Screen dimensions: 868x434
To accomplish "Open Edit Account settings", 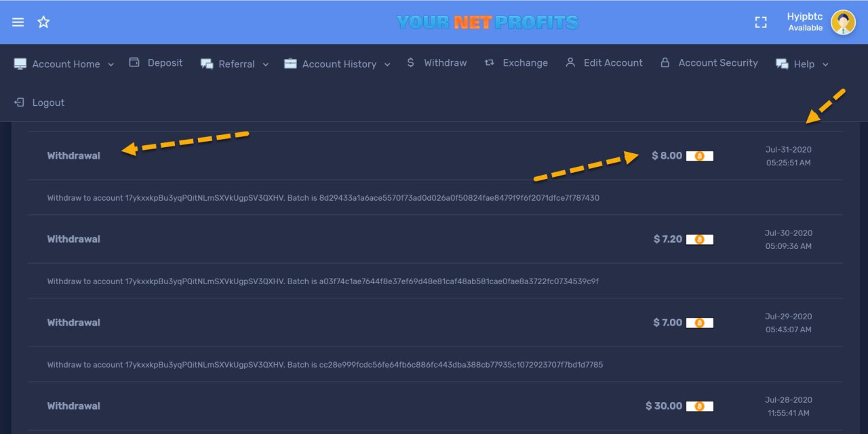I will (613, 62).
